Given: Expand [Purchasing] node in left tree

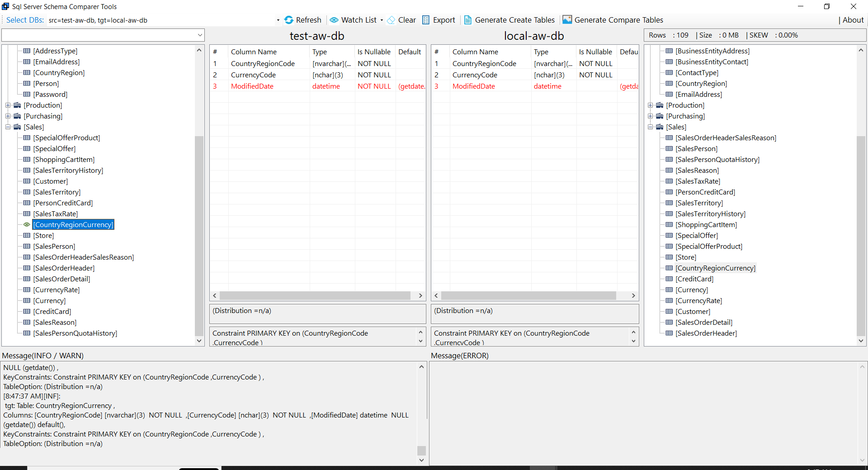Looking at the screenshot, I should click(x=8, y=116).
